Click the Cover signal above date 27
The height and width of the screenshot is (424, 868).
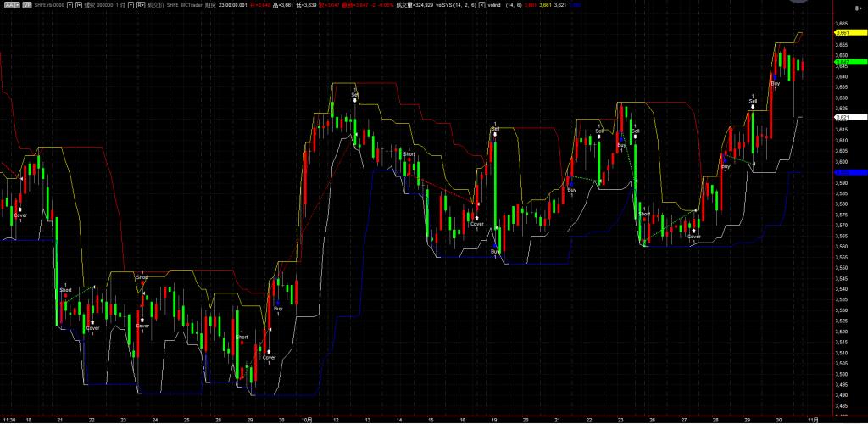693,237
